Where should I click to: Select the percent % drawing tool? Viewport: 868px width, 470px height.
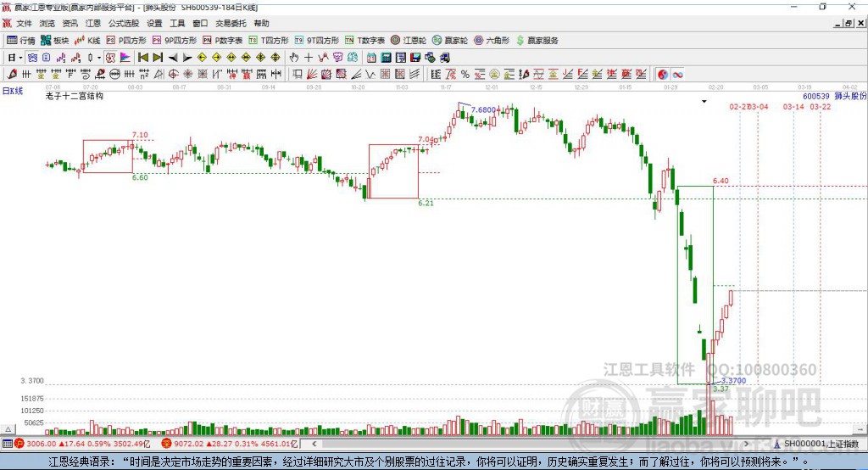[465, 75]
